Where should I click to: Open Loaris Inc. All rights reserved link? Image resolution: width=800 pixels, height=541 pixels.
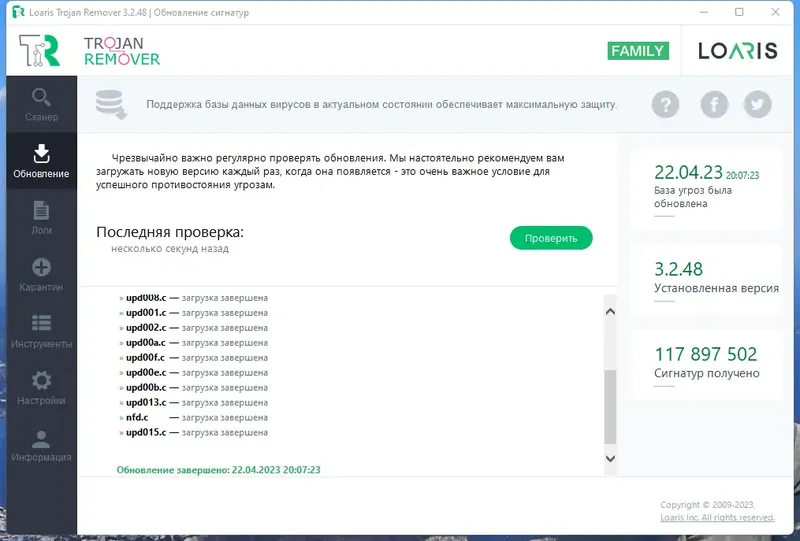[717, 518]
